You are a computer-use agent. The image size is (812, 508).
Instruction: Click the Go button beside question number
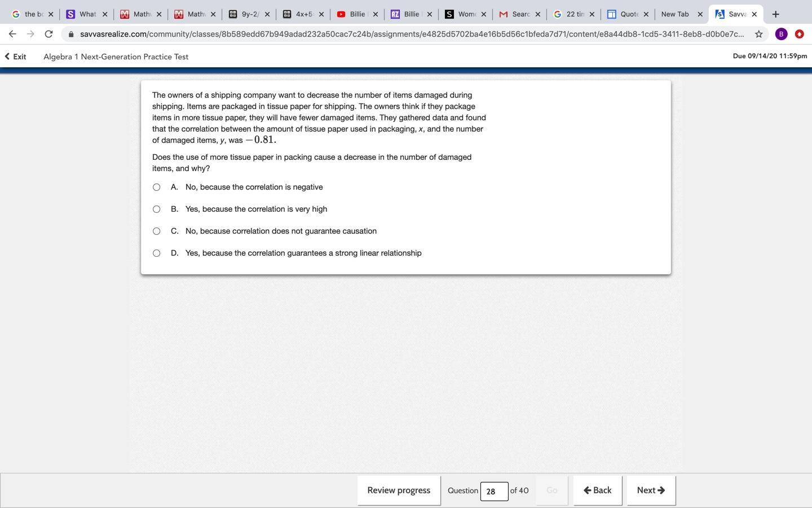pyautogui.click(x=551, y=491)
